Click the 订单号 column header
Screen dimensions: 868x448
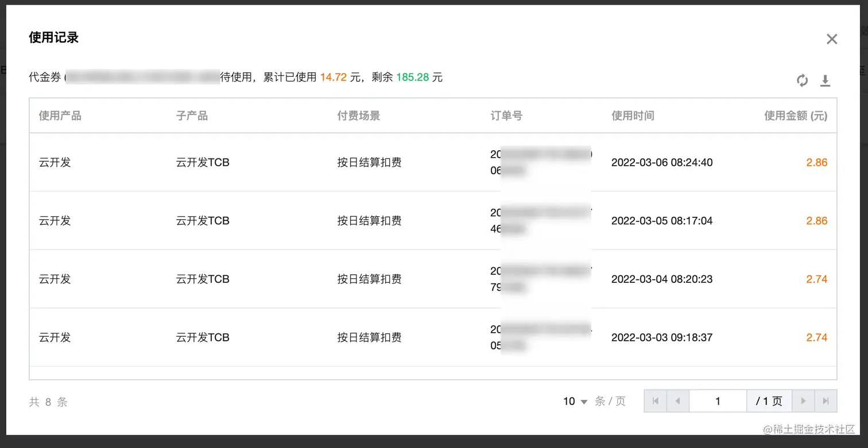coord(506,116)
